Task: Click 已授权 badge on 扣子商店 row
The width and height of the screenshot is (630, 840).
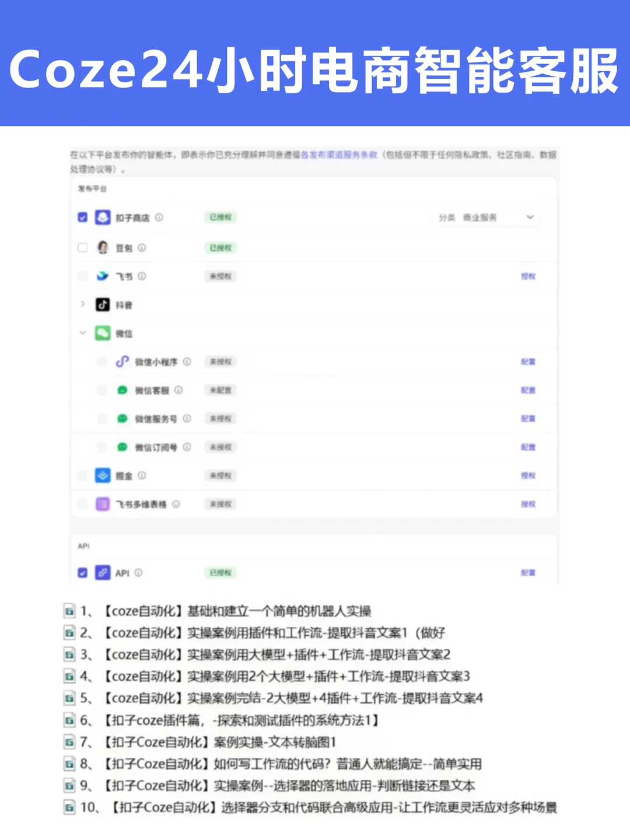Action: 220,218
